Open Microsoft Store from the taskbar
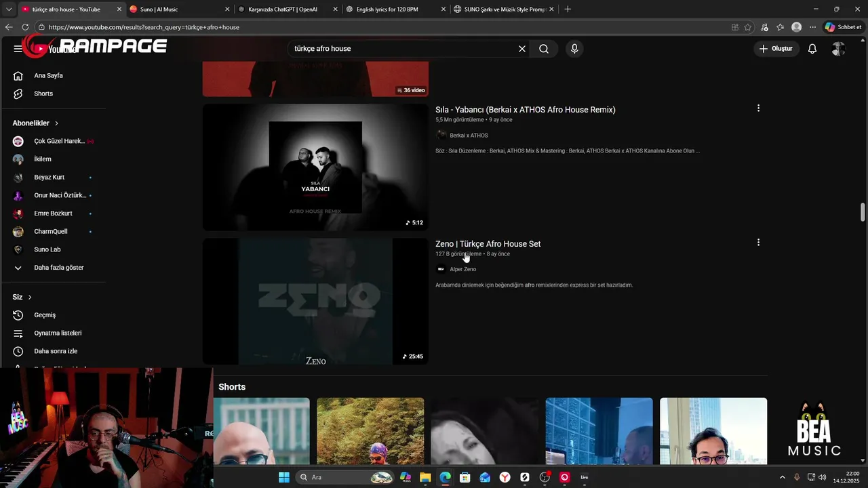868x488 pixels. click(x=465, y=477)
